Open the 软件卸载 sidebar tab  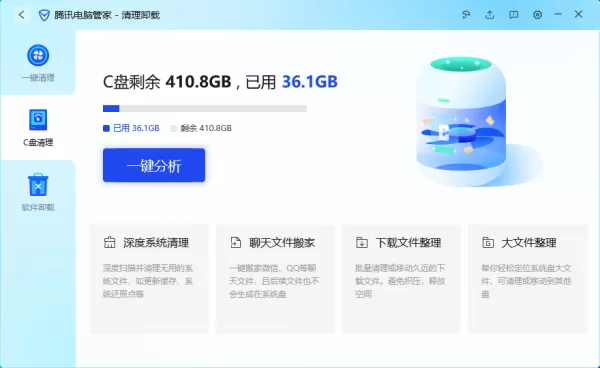[38, 192]
